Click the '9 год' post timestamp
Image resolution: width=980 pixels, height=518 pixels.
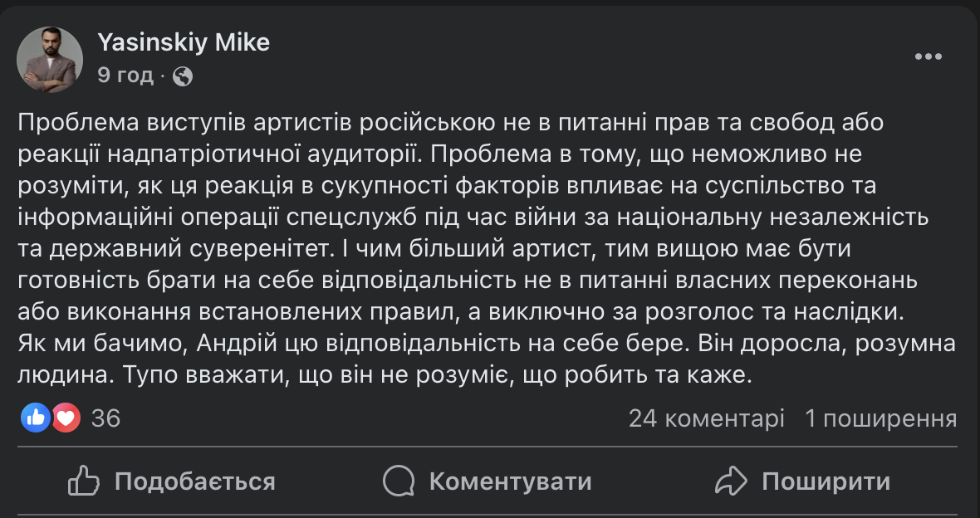(x=125, y=76)
